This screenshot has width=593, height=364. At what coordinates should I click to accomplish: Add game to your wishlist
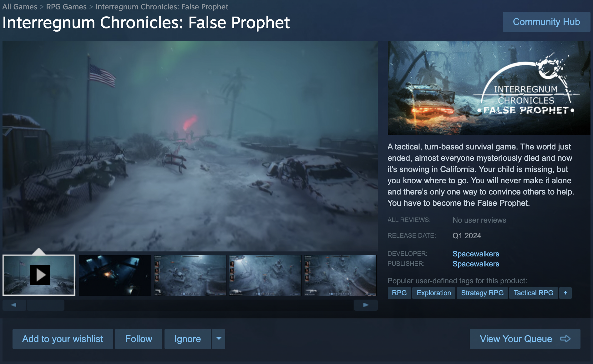click(x=63, y=339)
